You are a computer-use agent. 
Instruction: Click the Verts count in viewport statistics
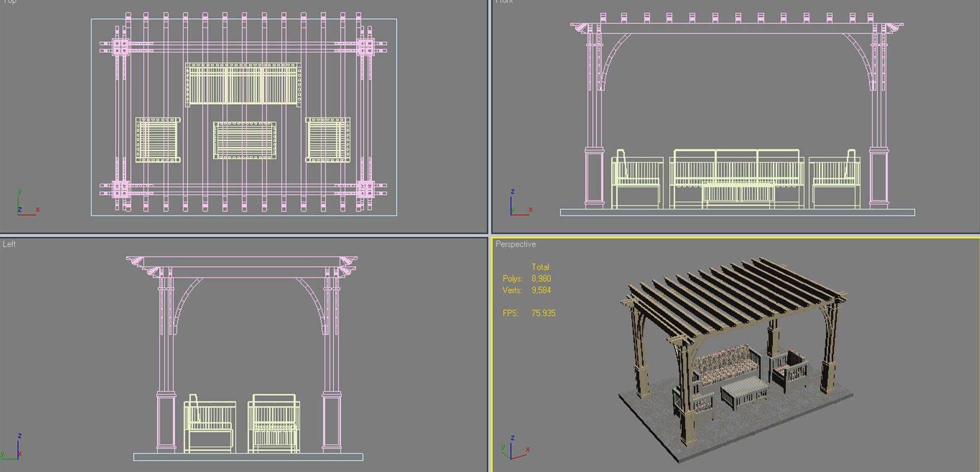pyautogui.click(x=541, y=290)
